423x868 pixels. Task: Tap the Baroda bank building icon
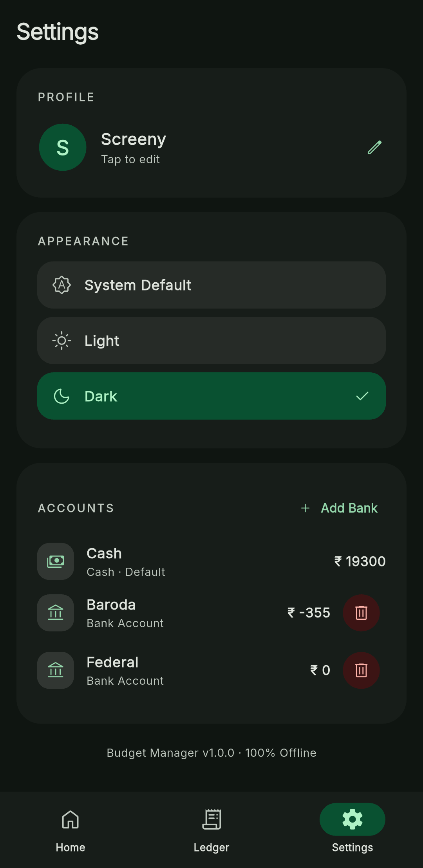(x=56, y=613)
